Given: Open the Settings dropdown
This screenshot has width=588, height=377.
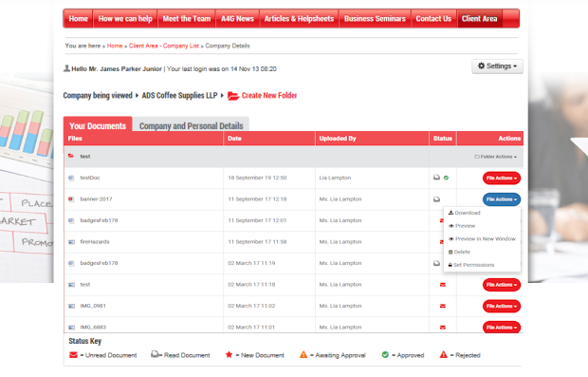Looking at the screenshot, I should click(x=497, y=66).
